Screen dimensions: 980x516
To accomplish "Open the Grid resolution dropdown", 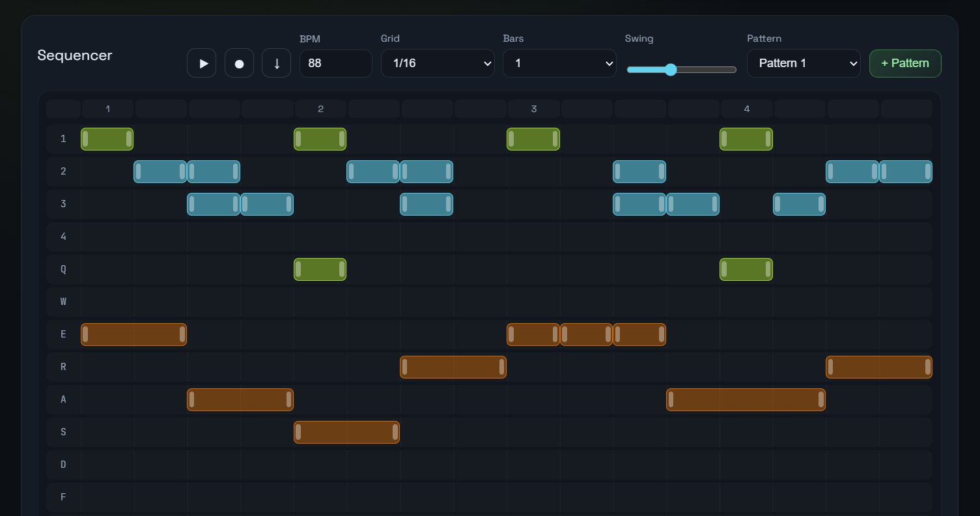I will (x=438, y=63).
